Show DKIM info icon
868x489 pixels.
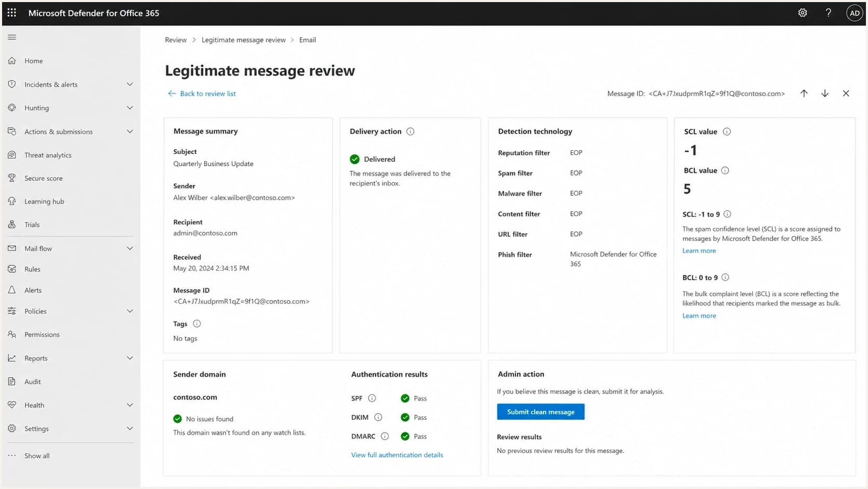click(378, 417)
